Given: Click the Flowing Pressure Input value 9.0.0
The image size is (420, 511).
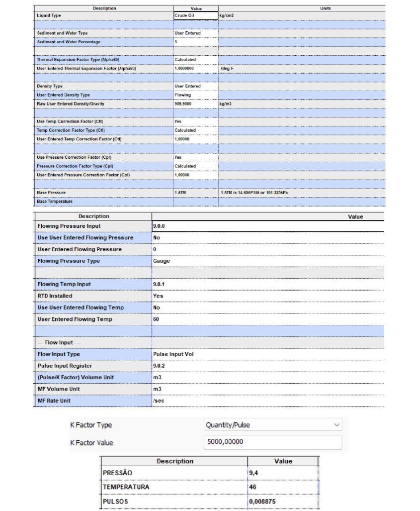Looking at the screenshot, I should (268, 226).
